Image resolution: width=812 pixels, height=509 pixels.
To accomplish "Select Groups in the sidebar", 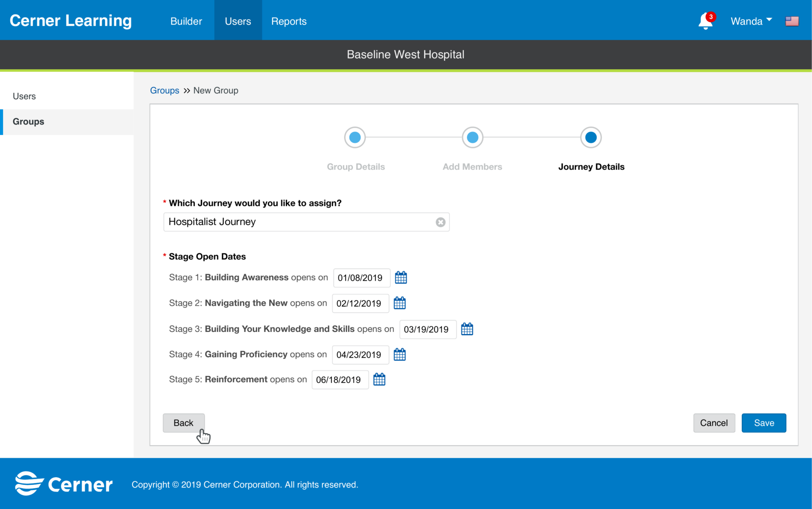I will [x=67, y=122].
